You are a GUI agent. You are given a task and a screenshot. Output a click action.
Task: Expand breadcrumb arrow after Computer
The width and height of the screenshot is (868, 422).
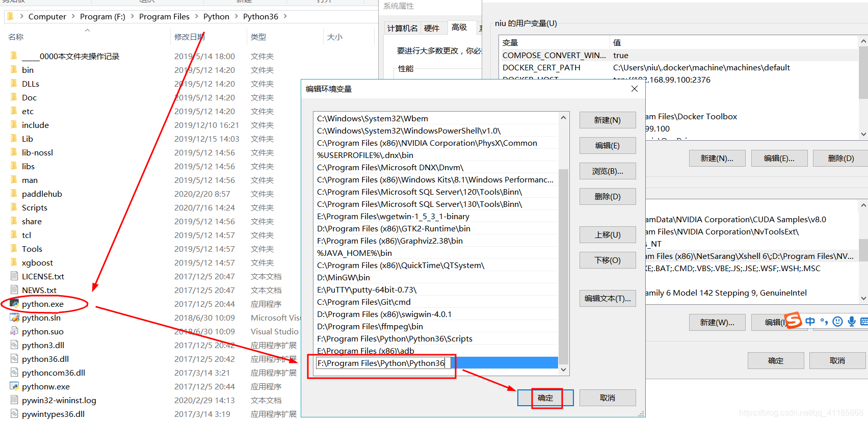[x=73, y=16]
